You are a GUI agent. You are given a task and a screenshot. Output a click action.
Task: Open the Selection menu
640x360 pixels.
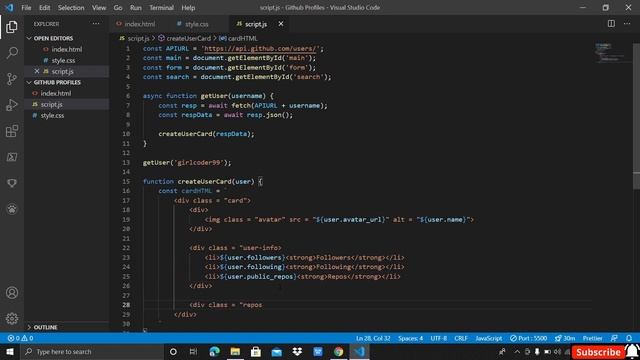pos(71,8)
